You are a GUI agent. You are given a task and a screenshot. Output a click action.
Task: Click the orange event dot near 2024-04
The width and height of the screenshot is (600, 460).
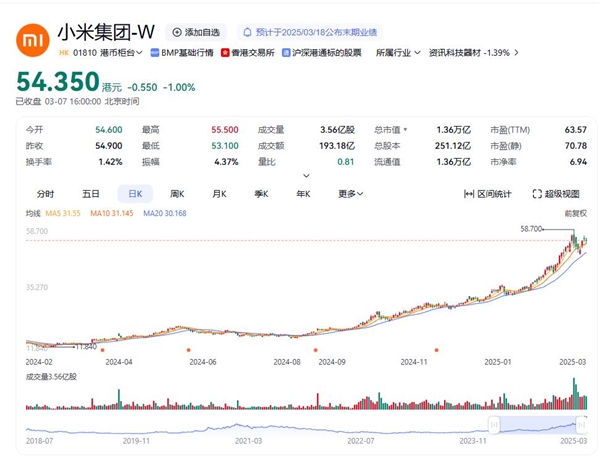(x=102, y=350)
